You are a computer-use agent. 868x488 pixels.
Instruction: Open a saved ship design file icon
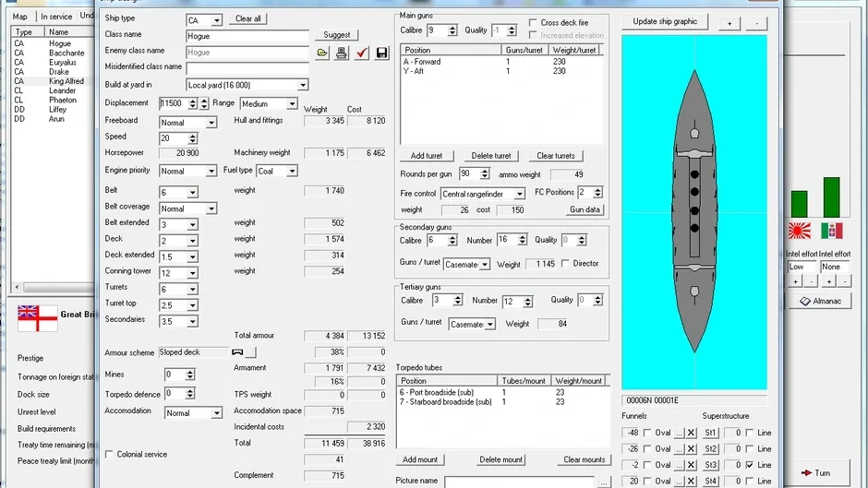[x=322, y=53]
